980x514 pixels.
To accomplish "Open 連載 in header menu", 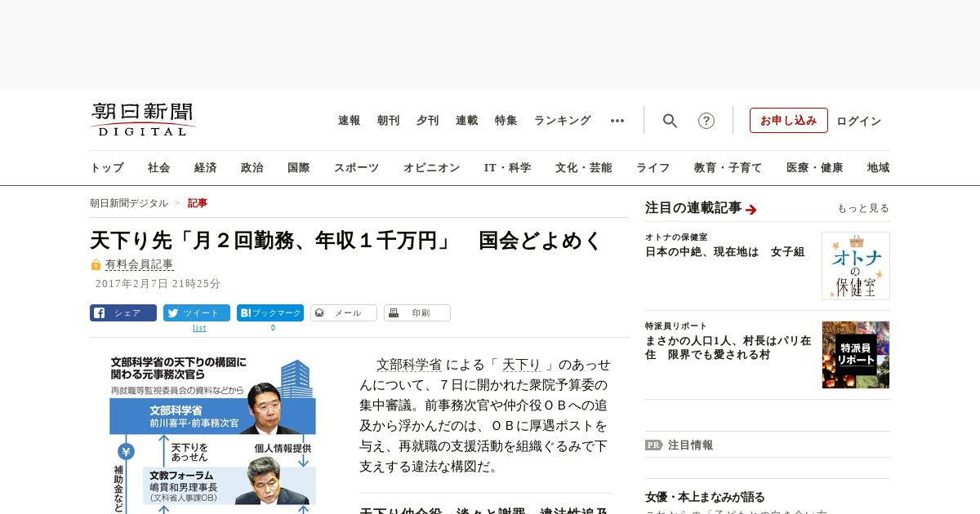I will point(467,121).
